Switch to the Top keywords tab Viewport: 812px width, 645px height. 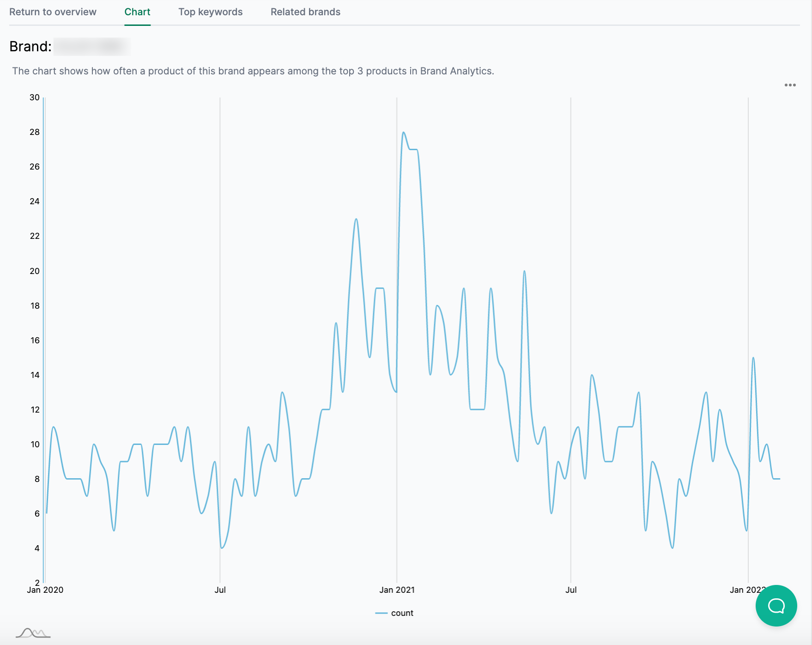coord(211,12)
